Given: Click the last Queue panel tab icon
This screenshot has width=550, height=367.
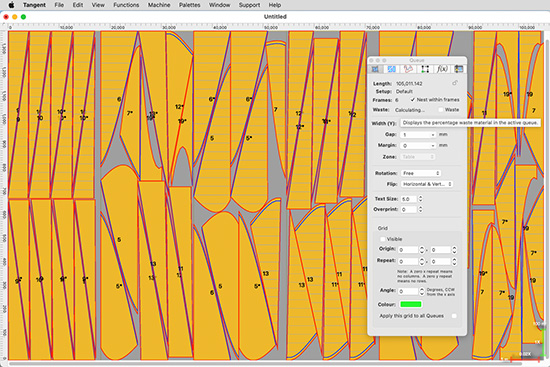Looking at the screenshot, I should (x=458, y=69).
